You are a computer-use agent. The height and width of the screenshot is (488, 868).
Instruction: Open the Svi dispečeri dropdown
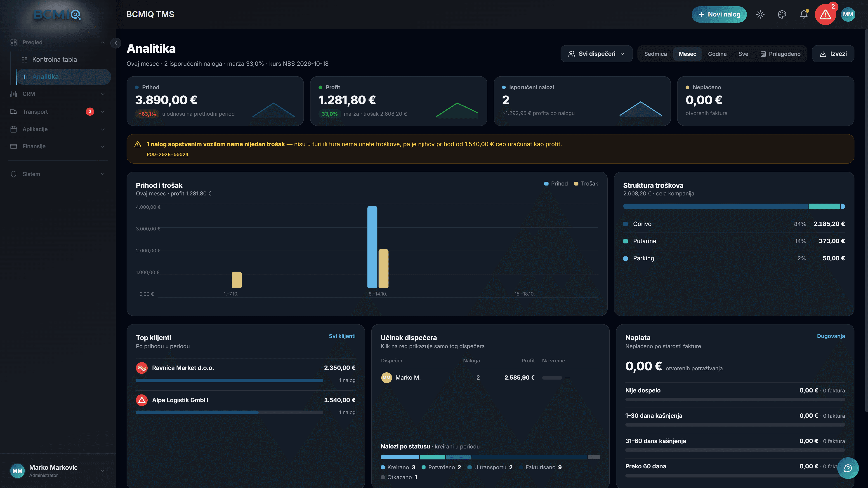(x=597, y=54)
